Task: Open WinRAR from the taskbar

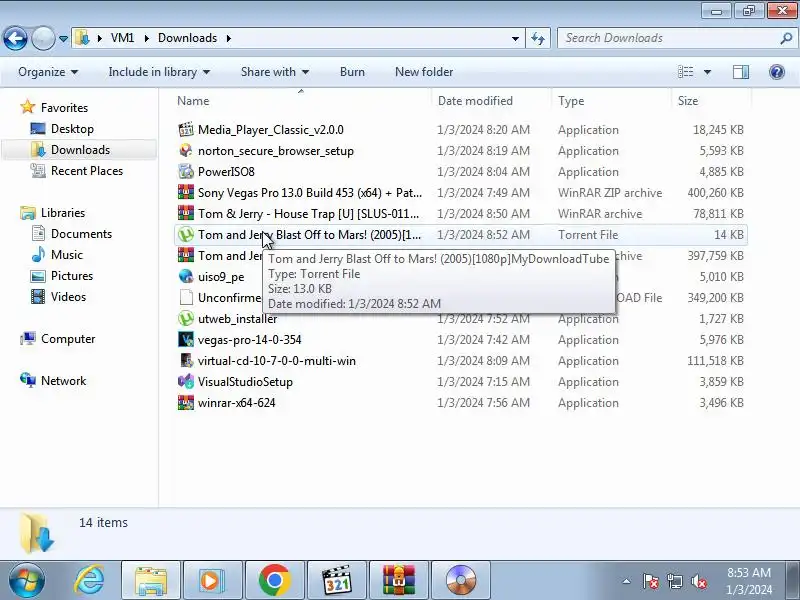Action: coord(399,580)
